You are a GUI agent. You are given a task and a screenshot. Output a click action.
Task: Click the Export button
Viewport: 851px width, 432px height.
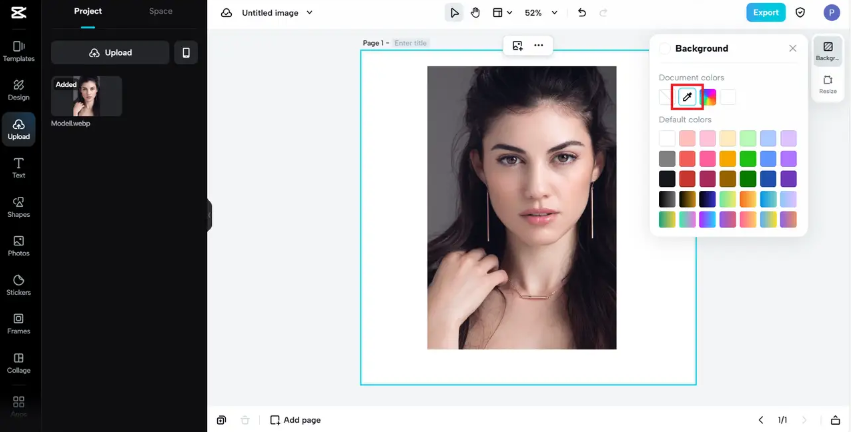(x=766, y=12)
